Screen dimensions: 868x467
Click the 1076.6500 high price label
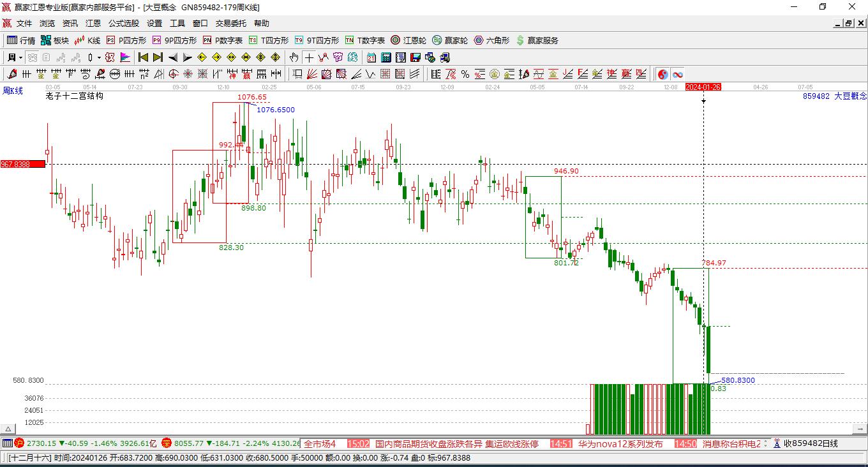tap(276, 110)
